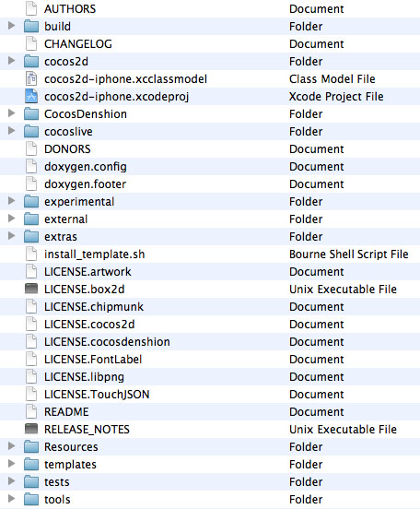This screenshot has height=509, width=420.
Task: Click the LICENSE.FontLabel document icon
Action: [31, 359]
